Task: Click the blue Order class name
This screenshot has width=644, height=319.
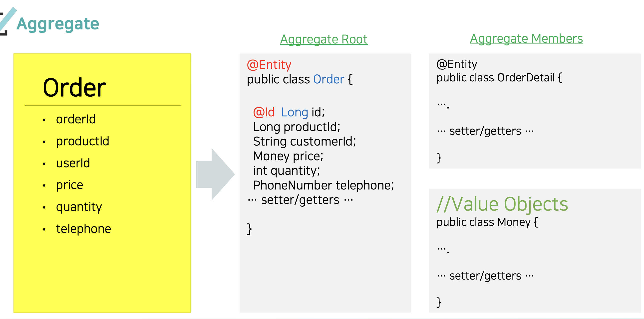Action: click(328, 79)
